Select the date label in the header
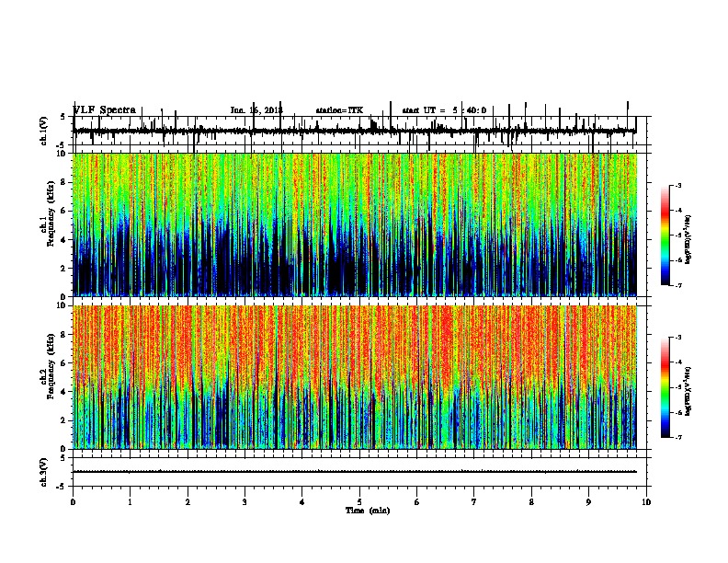728x563 pixels. [x=256, y=110]
